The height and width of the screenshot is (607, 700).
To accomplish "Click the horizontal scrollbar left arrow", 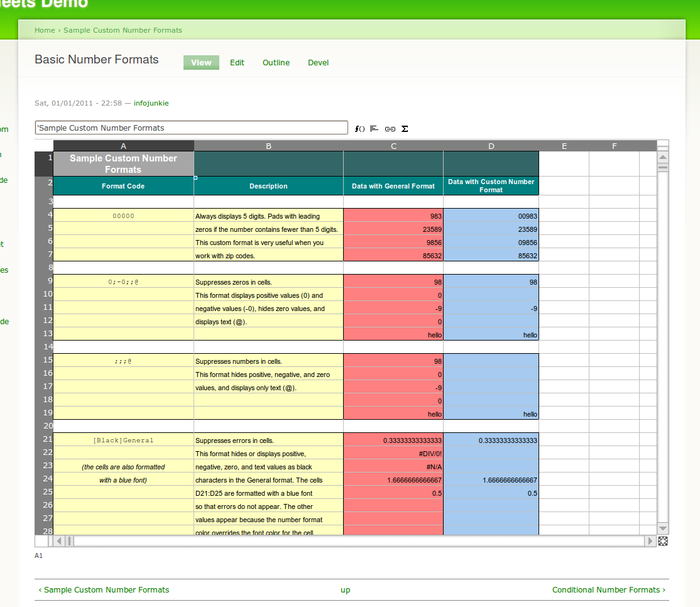I will tap(59, 541).
